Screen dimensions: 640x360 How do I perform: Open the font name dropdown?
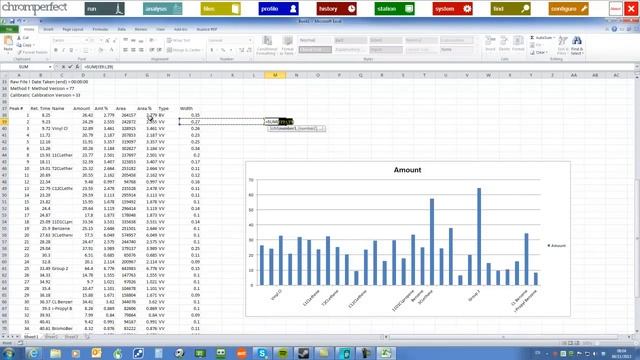(86, 40)
